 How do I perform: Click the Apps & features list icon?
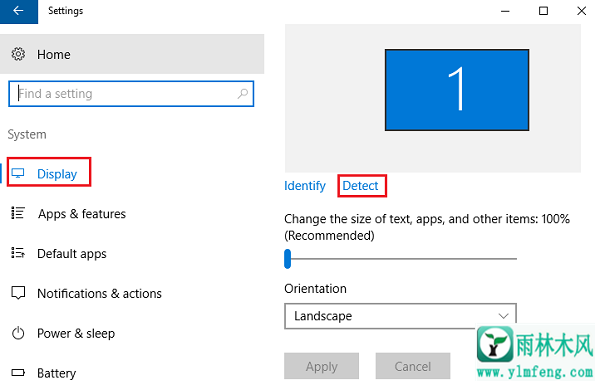tap(18, 213)
